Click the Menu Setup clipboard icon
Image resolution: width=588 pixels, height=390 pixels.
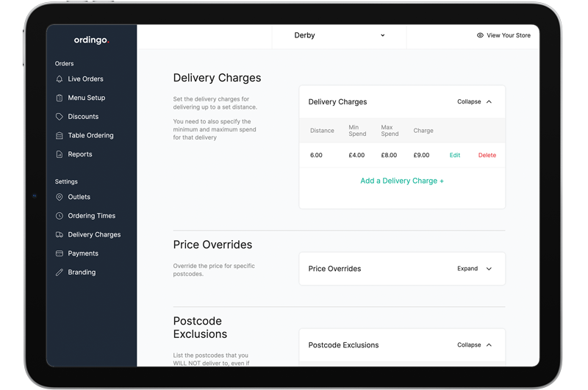pos(60,98)
